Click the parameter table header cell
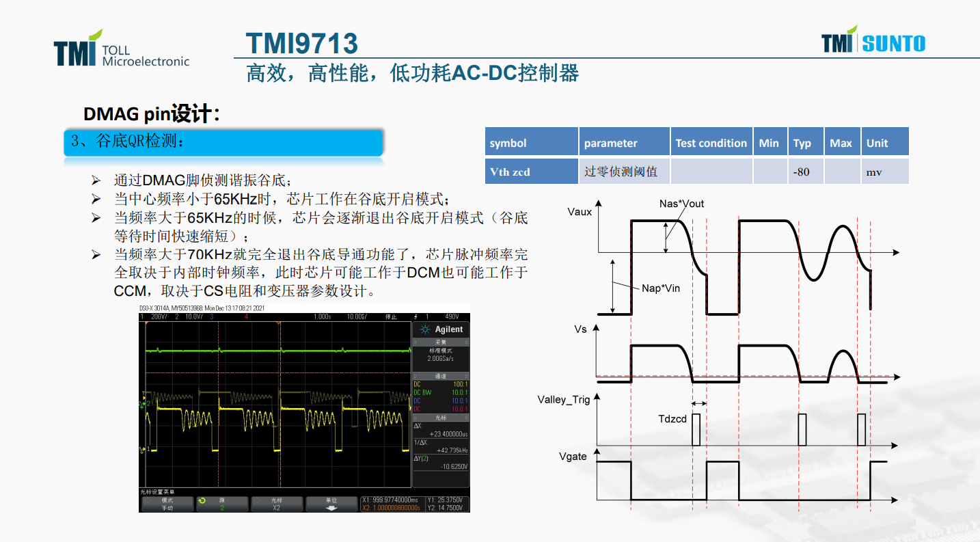This screenshot has width=980, height=542. (x=625, y=142)
